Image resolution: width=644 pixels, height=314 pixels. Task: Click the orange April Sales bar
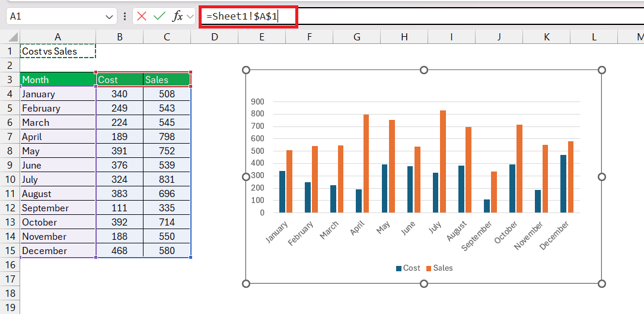[x=366, y=164]
